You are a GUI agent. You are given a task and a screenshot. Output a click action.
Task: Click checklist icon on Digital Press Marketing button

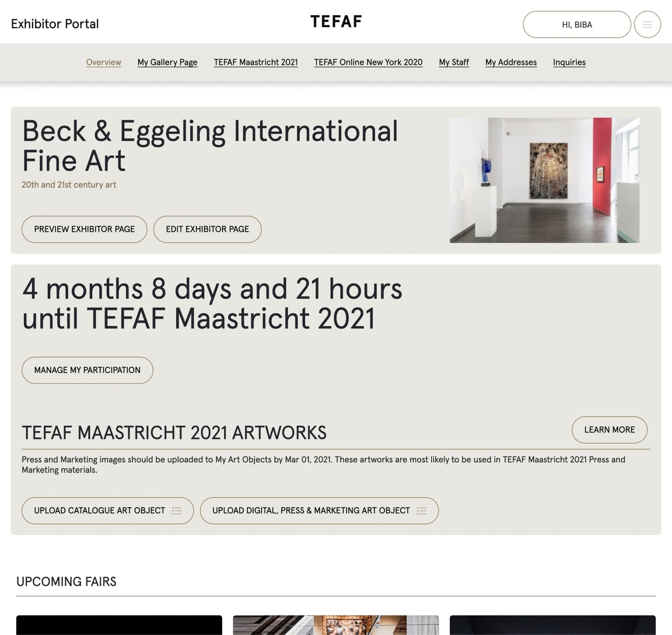(421, 511)
